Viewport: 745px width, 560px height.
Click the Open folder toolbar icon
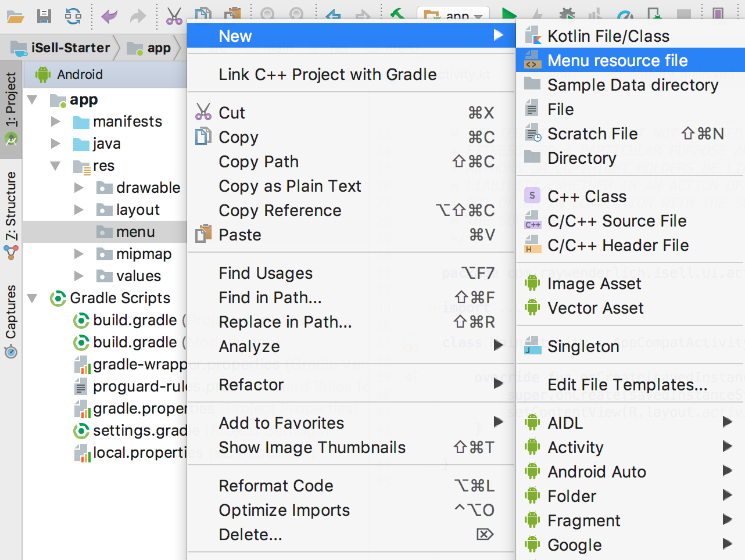[x=15, y=16]
